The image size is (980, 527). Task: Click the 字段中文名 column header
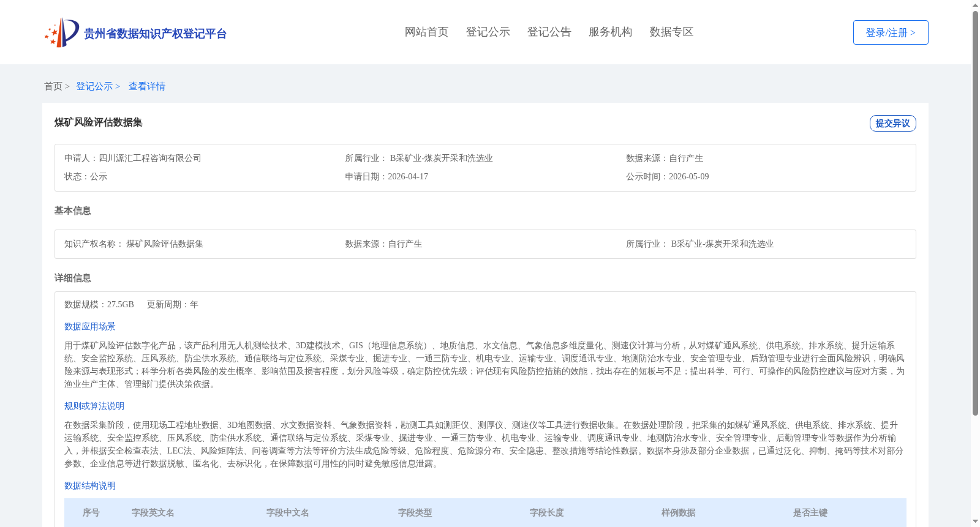pos(288,513)
